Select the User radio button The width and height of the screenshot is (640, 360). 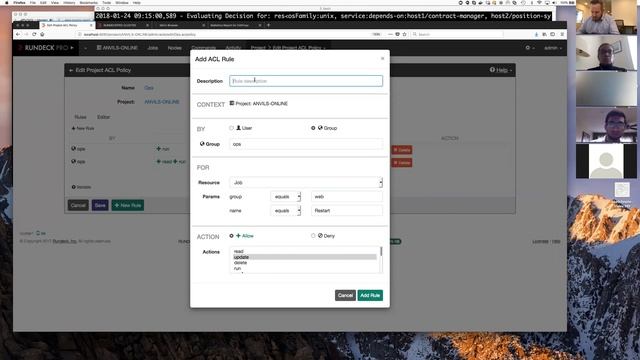[x=231, y=128]
